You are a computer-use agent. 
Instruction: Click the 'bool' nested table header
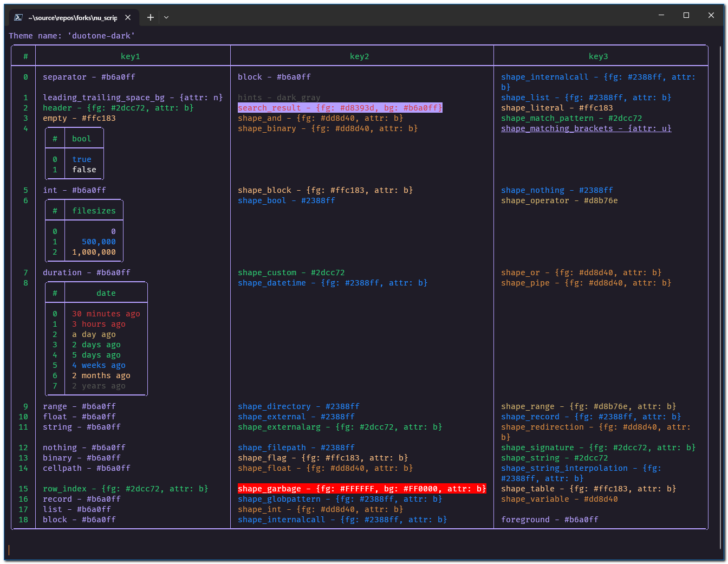(x=82, y=139)
